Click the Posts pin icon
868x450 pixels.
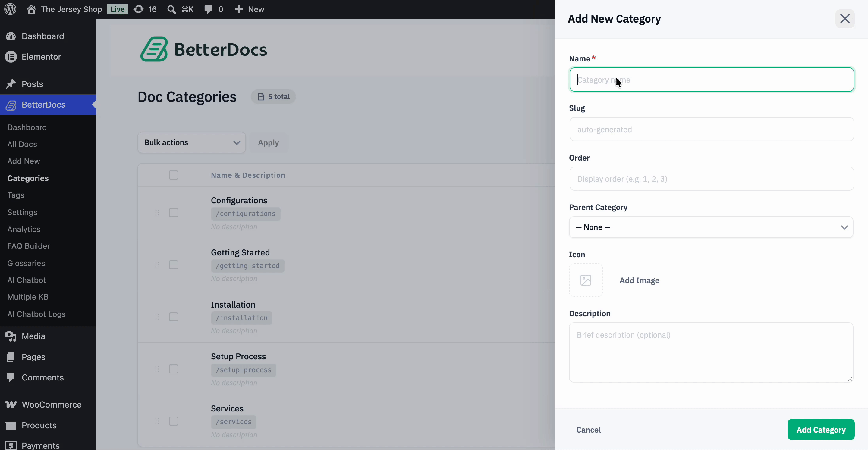click(11, 84)
